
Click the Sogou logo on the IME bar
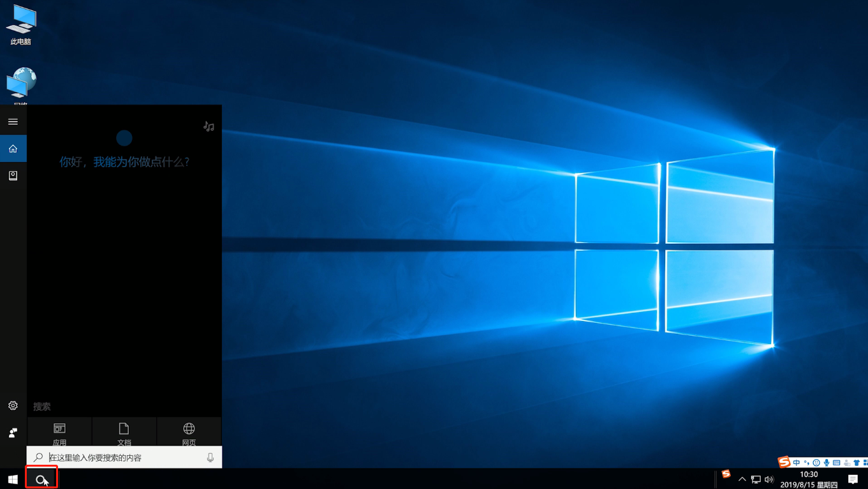(x=784, y=462)
